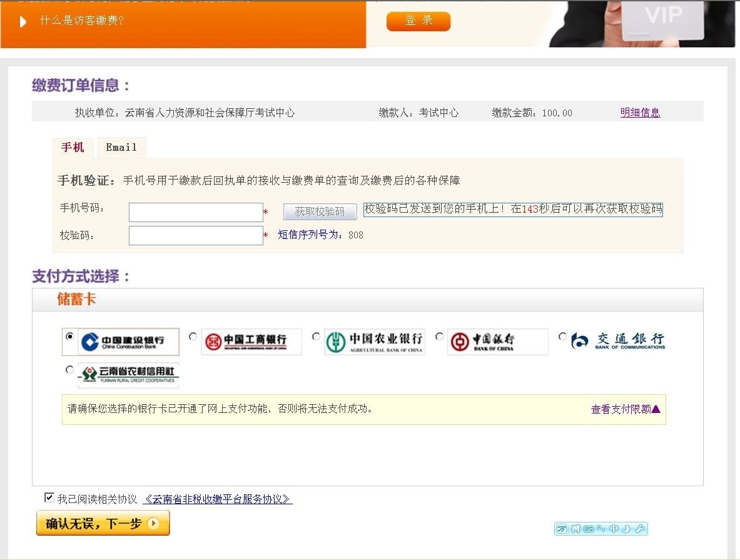Click the 校验码已发送到您的手机上 message
740x560 pixels.
click(513, 209)
